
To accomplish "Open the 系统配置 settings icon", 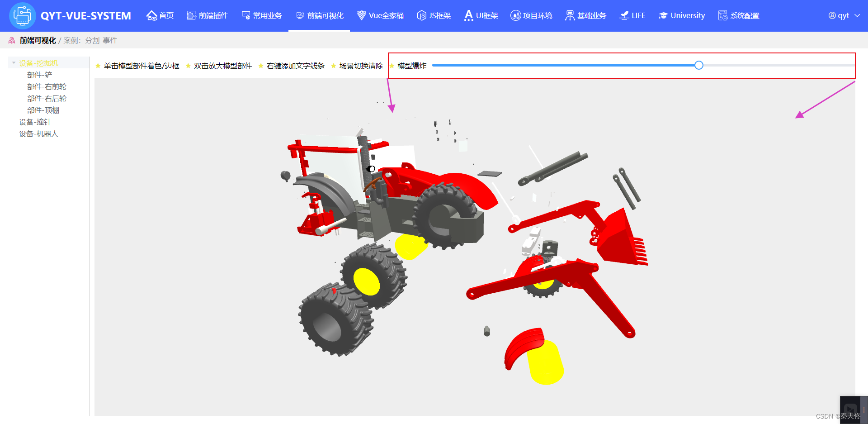I will tap(722, 15).
